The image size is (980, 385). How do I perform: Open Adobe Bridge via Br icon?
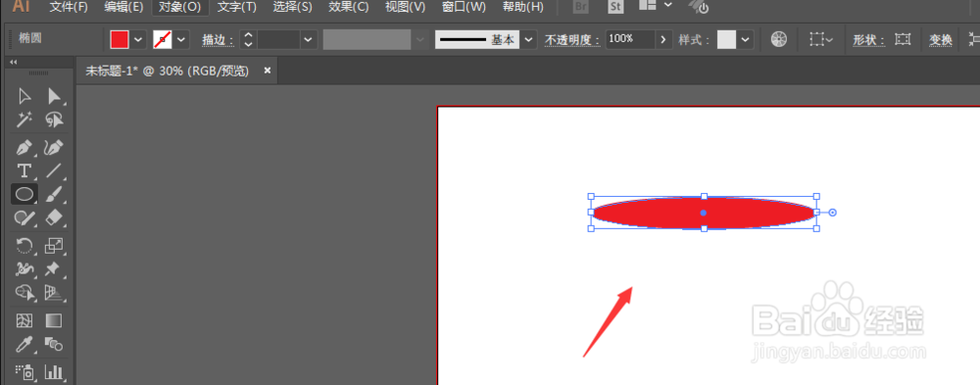(580, 7)
